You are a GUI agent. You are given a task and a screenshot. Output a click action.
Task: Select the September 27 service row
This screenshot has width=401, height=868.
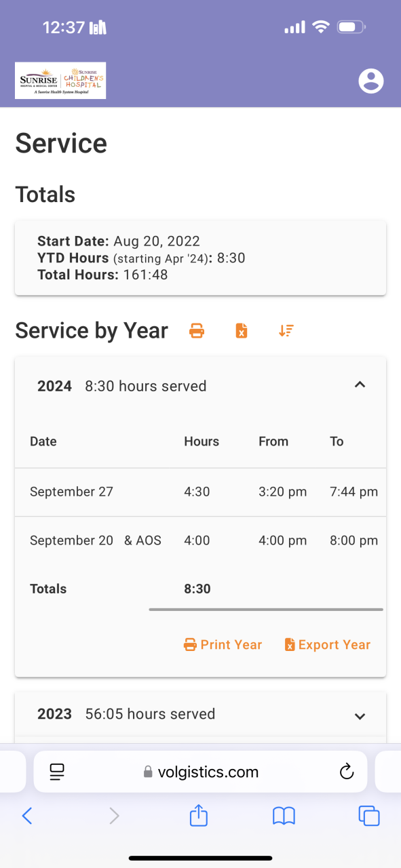coord(201,492)
